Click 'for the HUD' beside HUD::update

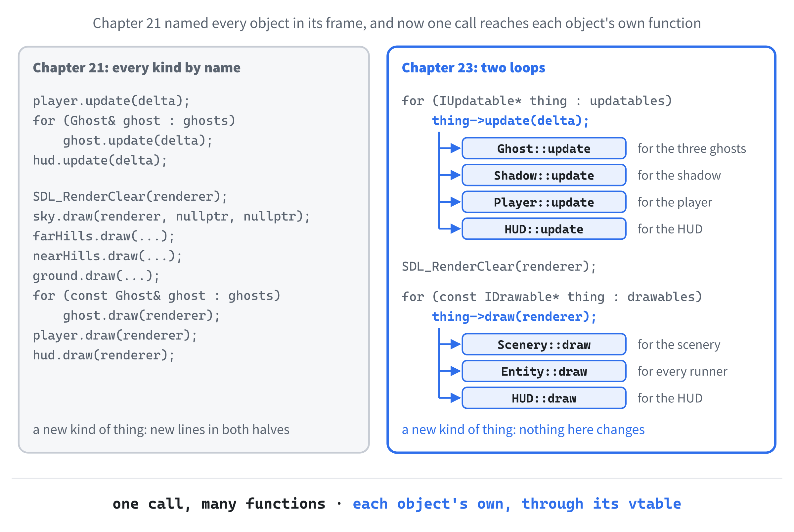coord(670,229)
